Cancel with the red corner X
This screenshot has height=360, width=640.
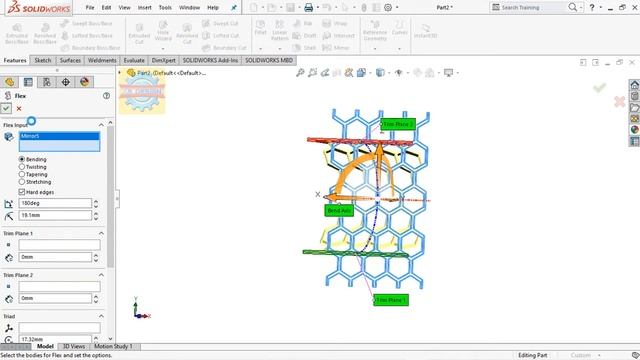pos(619,102)
